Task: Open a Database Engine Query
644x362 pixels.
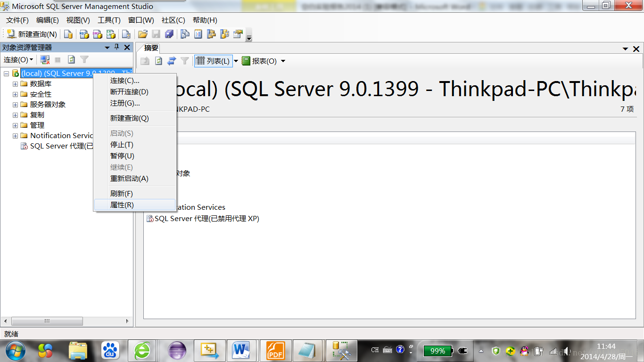Action: pos(68,34)
